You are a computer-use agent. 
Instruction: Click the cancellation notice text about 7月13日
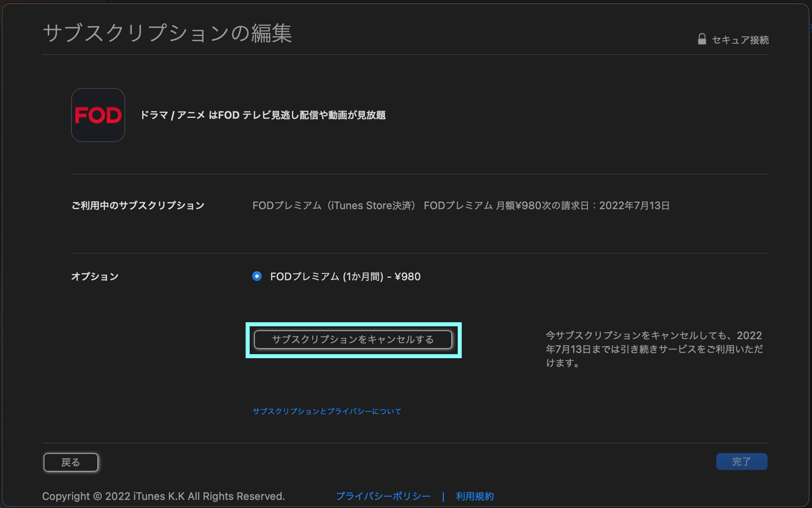coord(654,349)
